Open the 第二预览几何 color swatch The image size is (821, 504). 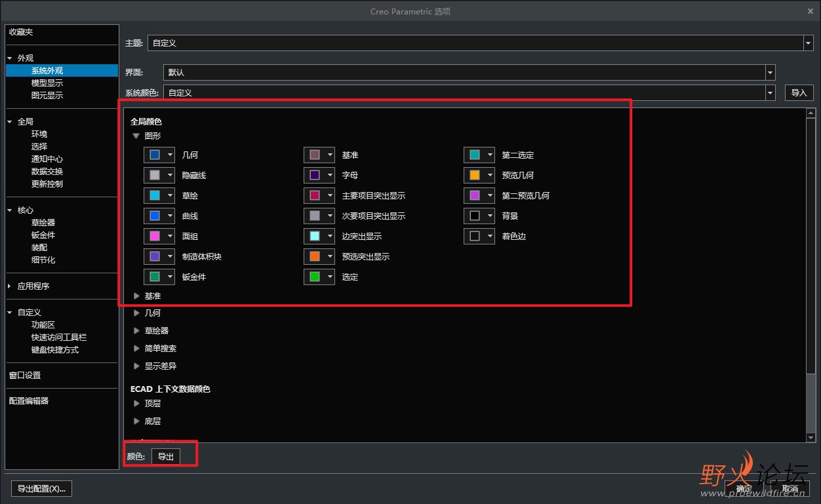pyautogui.click(x=479, y=195)
